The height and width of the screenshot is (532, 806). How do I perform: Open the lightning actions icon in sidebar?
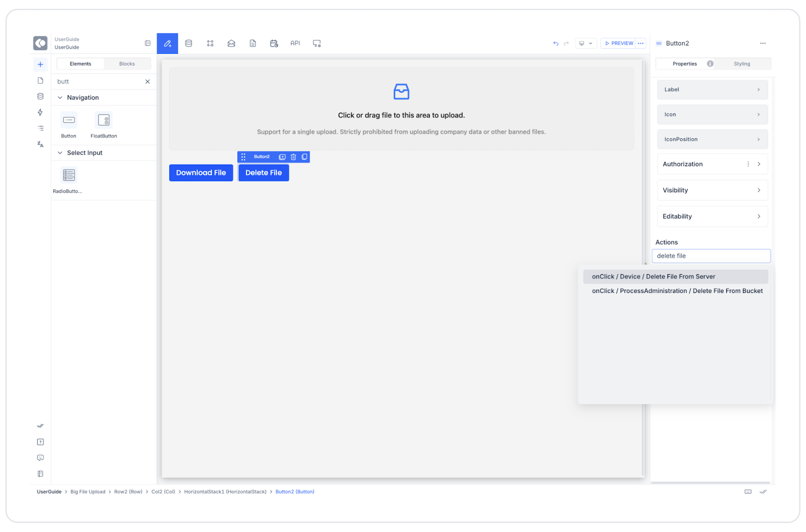click(40, 112)
